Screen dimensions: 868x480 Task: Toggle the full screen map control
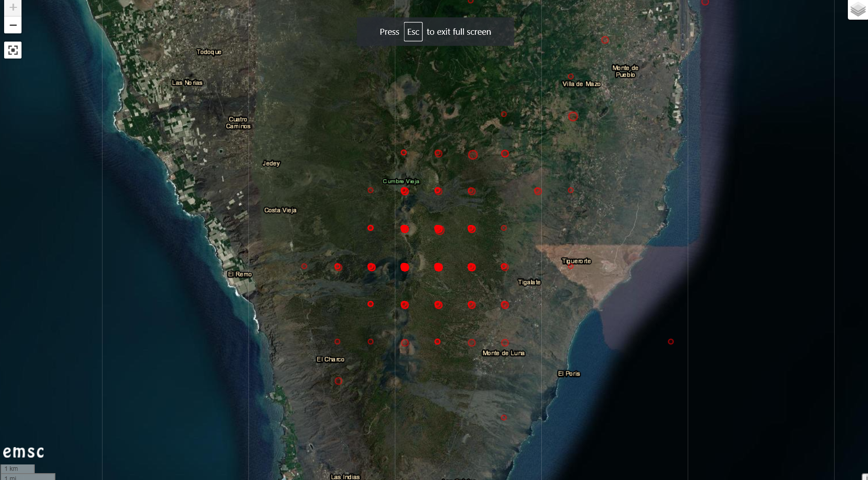point(13,50)
